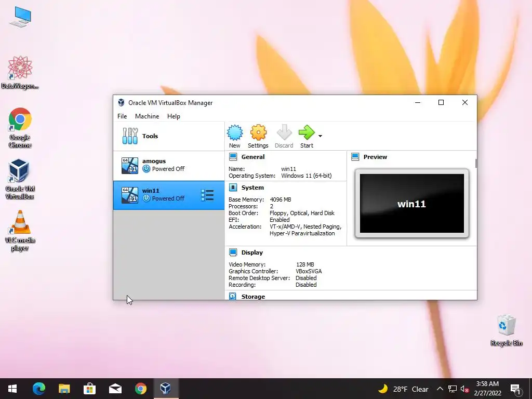
Task: Maximize the VirtualBox Manager window
Action: click(441, 102)
